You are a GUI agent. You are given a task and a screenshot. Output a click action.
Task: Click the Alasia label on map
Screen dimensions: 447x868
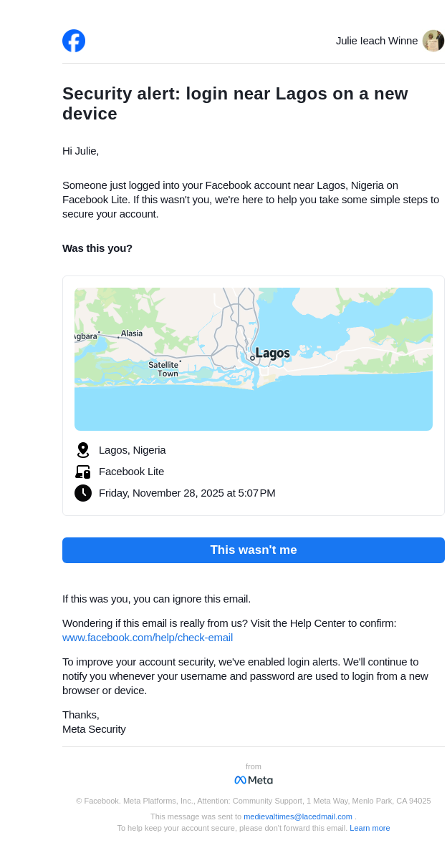click(132, 333)
